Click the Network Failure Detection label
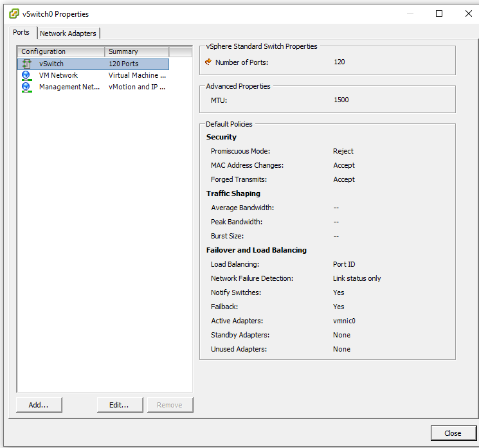 (x=252, y=278)
